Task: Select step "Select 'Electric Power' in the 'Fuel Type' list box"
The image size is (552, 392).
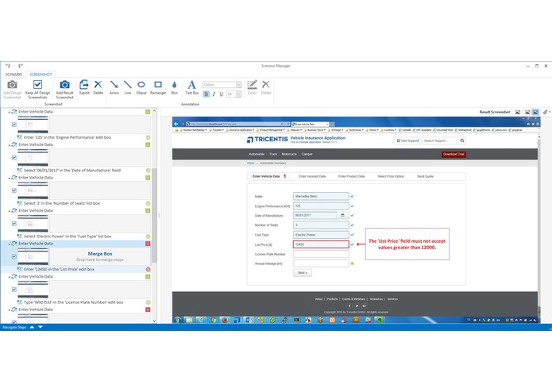Action: [68, 236]
